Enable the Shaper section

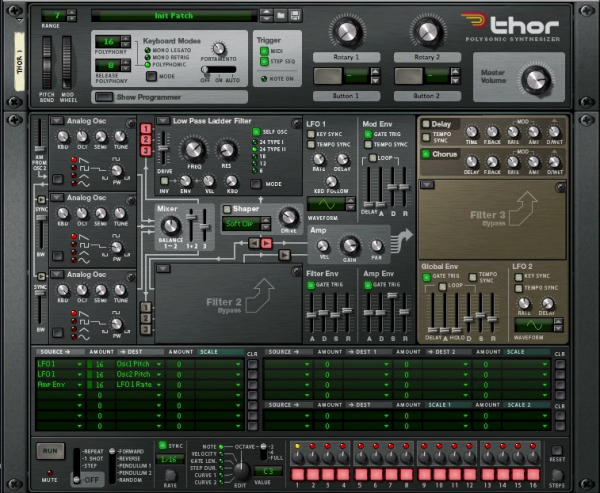(x=227, y=209)
